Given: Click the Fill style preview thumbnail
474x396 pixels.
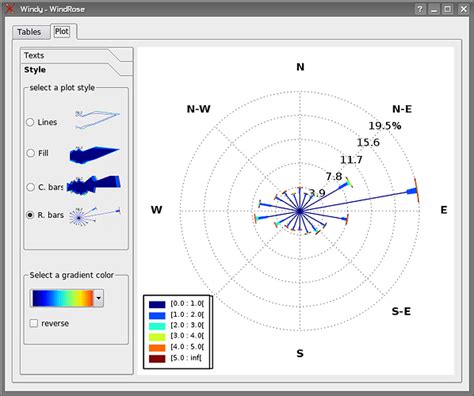Looking at the screenshot, I should coord(94,155).
